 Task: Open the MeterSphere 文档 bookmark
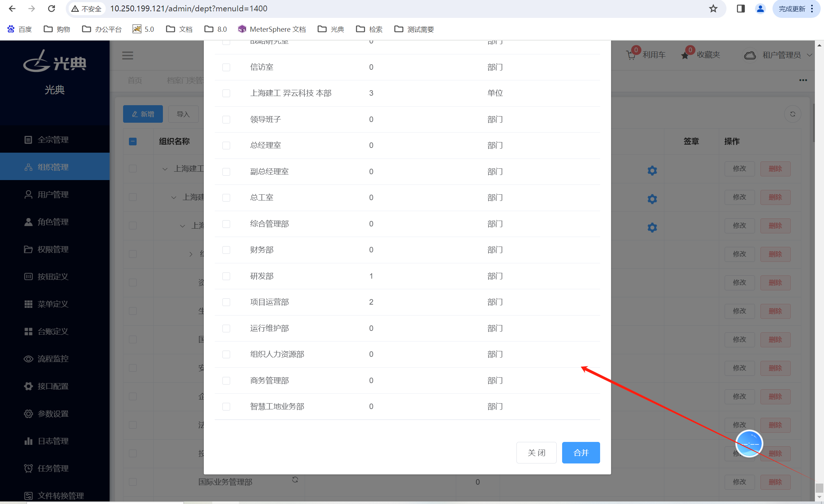272,29
